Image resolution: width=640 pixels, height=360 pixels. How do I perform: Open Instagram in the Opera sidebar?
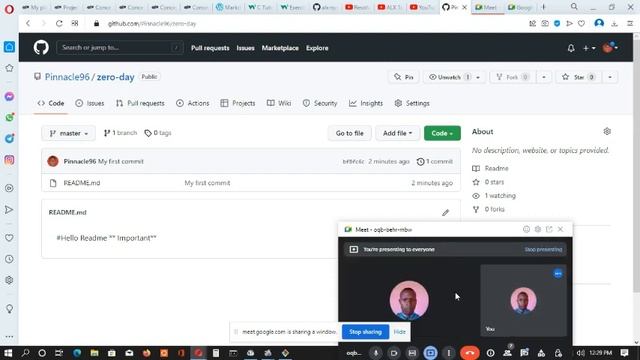tap(9, 160)
